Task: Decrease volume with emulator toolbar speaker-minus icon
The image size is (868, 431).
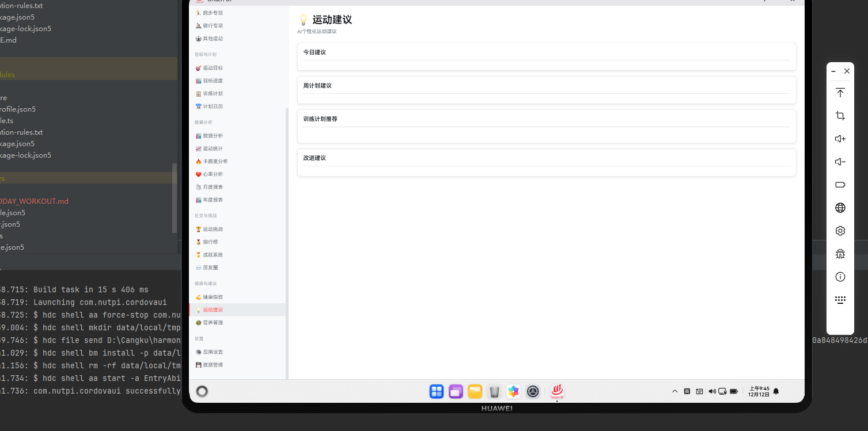Action: 840,162
